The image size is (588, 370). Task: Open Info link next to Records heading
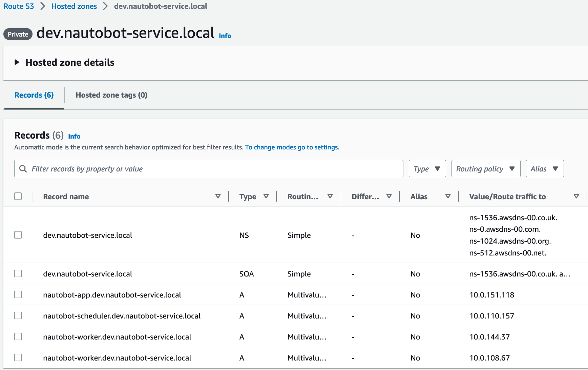click(x=74, y=136)
